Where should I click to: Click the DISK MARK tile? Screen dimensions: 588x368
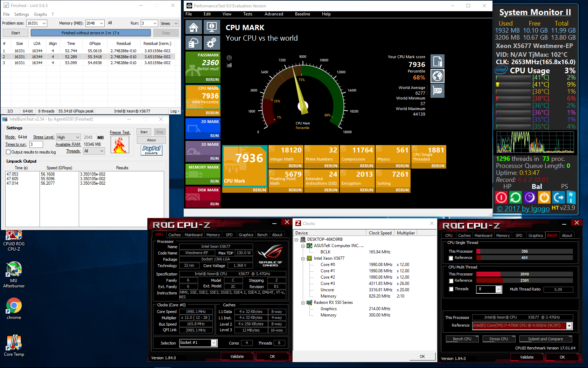click(x=203, y=197)
